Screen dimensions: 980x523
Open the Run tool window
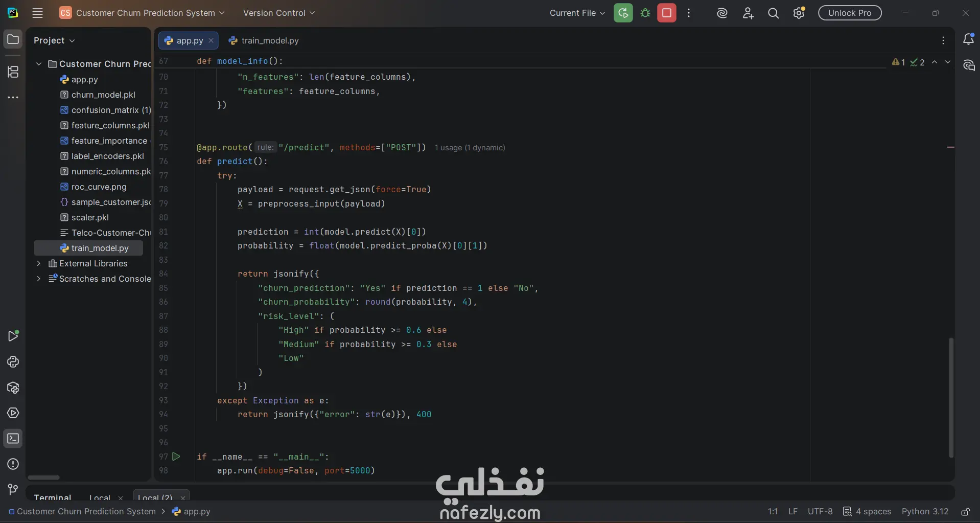click(x=13, y=336)
